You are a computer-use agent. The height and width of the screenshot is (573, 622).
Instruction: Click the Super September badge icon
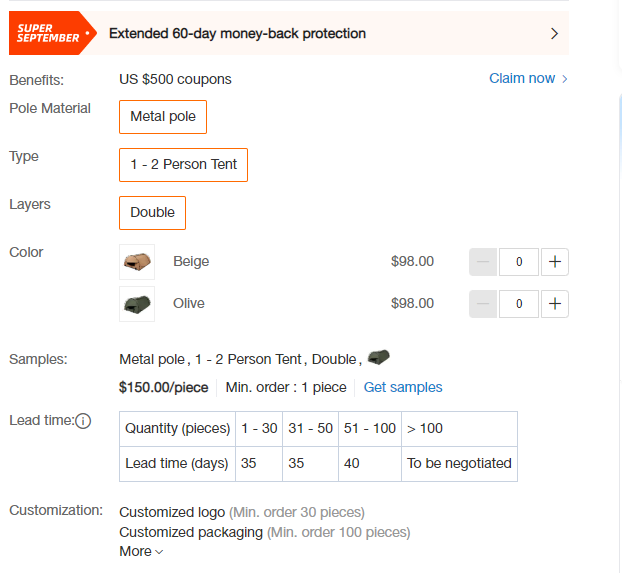[53, 33]
